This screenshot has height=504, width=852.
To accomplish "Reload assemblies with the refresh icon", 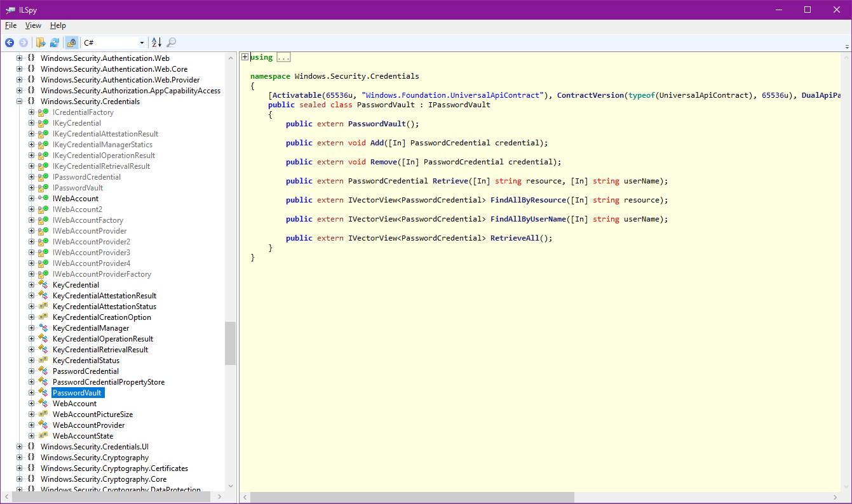I will coord(55,43).
